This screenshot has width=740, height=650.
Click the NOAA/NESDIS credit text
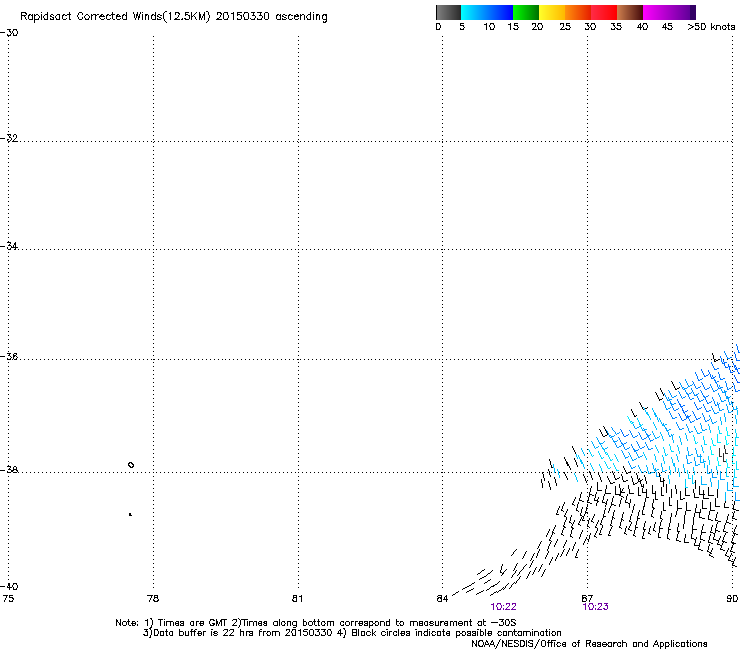589,644
